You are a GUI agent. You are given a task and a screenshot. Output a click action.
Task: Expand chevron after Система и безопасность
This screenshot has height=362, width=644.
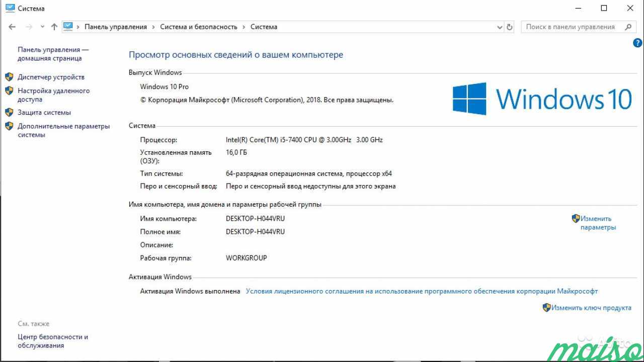(x=244, y=27)
